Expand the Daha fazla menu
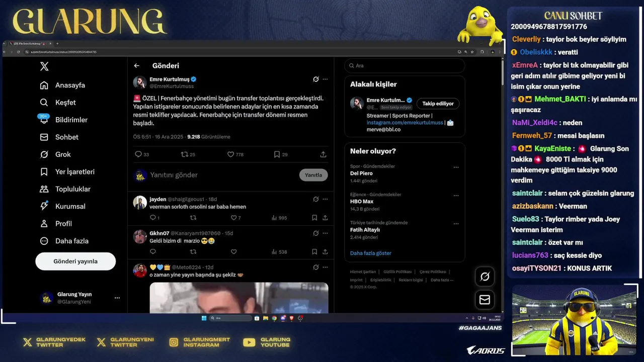644x362 pixels. 64,241
